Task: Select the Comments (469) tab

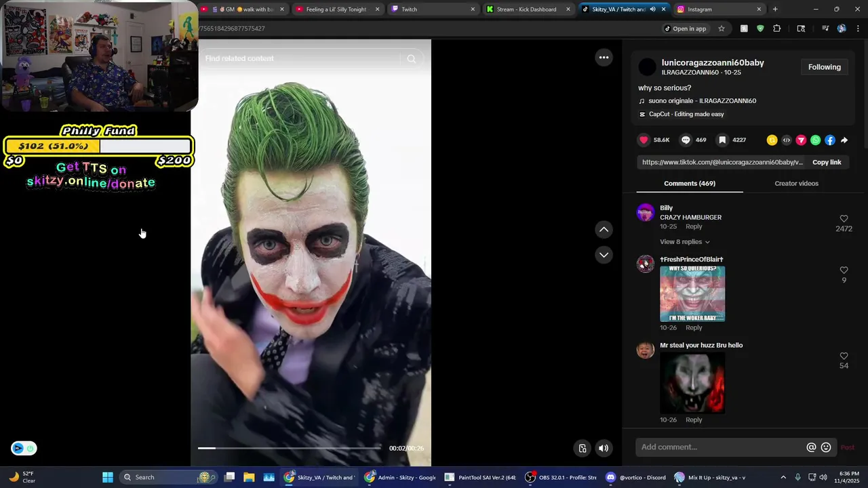Action: click(690, 184)
